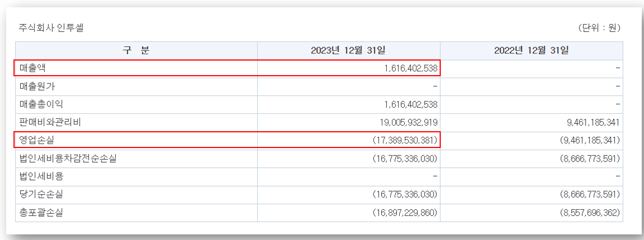Select the 2022년 12월 31일 column header

[x=532, y=51]
